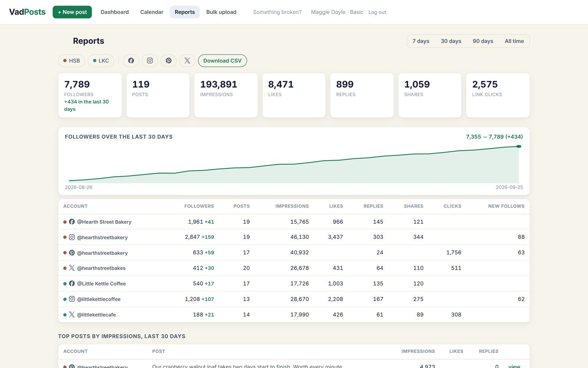Image resolution: width=588 pixels, height=368 pixels.
Task: Click the 2,575 Link Clicks card
Action: 498,95
